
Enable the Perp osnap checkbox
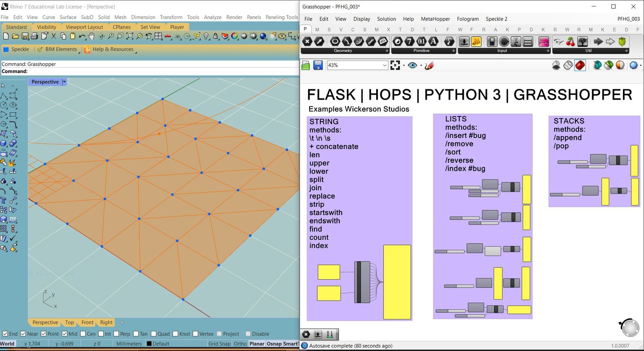116,334
